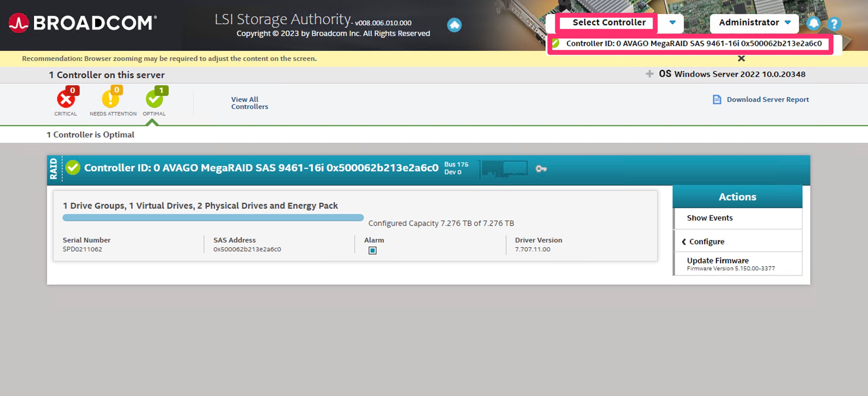
Task: Expand the Configure actions menu
Action: (x=706, y=241)
